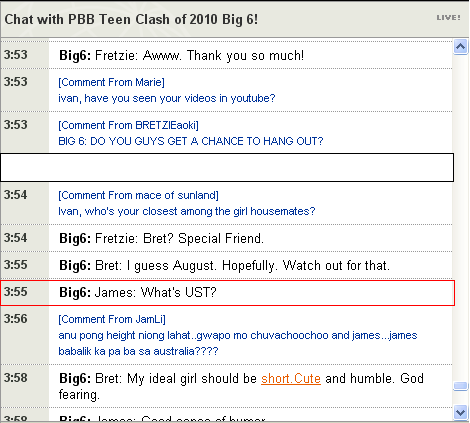Click the scroll down arrow button

pyautogui.click(x=461, y=412)
